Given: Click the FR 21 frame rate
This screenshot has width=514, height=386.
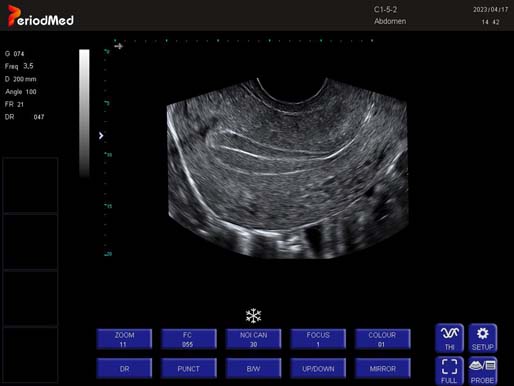Looking at the screenshot, I should tap(14, 104).
